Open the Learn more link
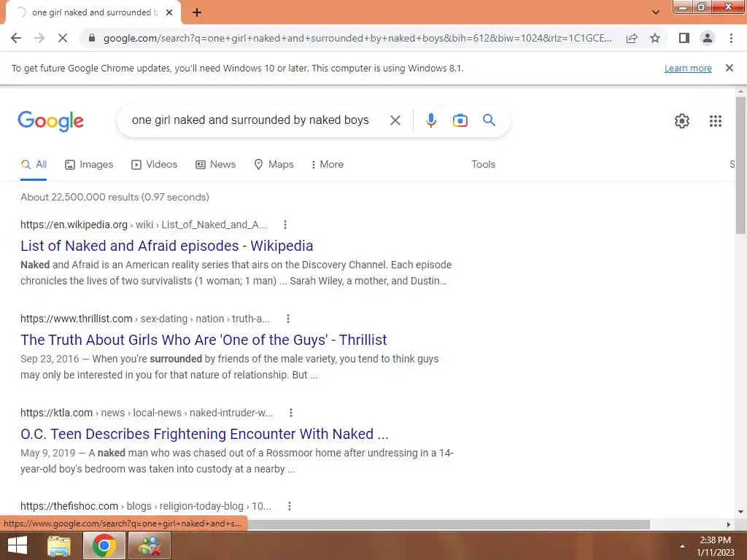Screen dimensions: 747x560 688,68
